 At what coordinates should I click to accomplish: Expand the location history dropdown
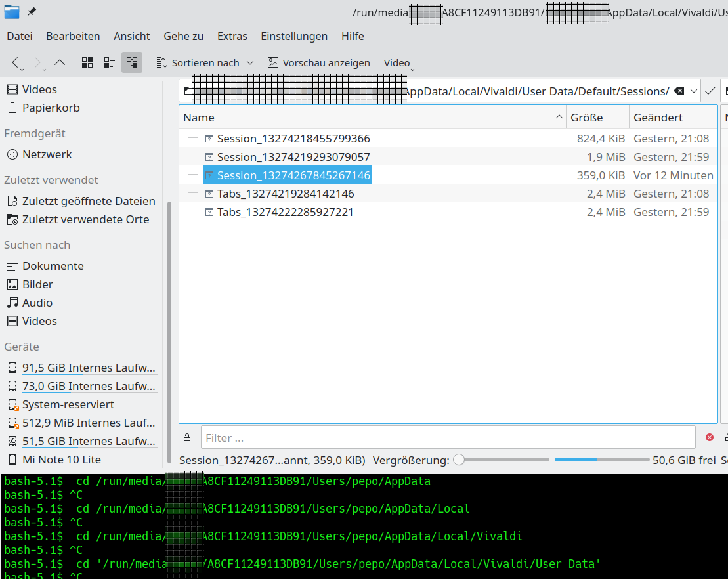pos(694,91)
